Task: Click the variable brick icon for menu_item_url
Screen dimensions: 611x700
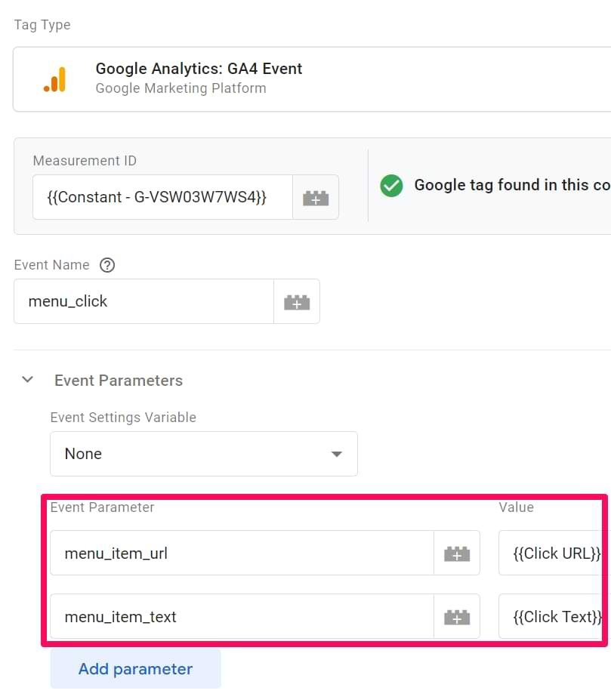Action: (456, 552)
